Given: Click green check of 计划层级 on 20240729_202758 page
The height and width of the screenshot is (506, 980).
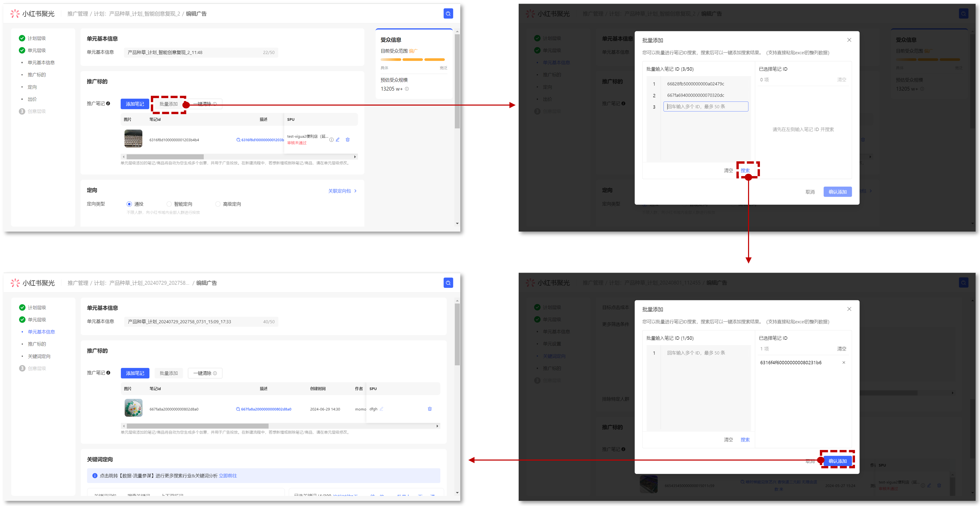Looking at the screenshot, I should click(22, 307).
